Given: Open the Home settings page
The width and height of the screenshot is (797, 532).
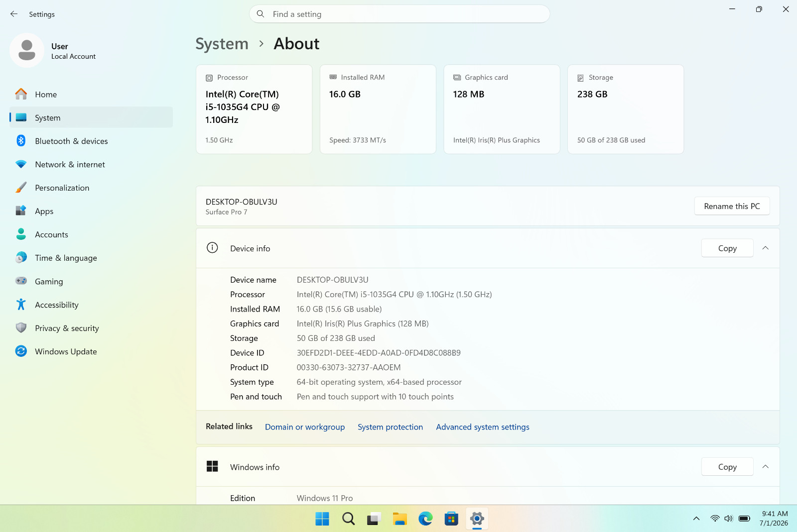Looking at the screenshot, I should click(91, 94).
